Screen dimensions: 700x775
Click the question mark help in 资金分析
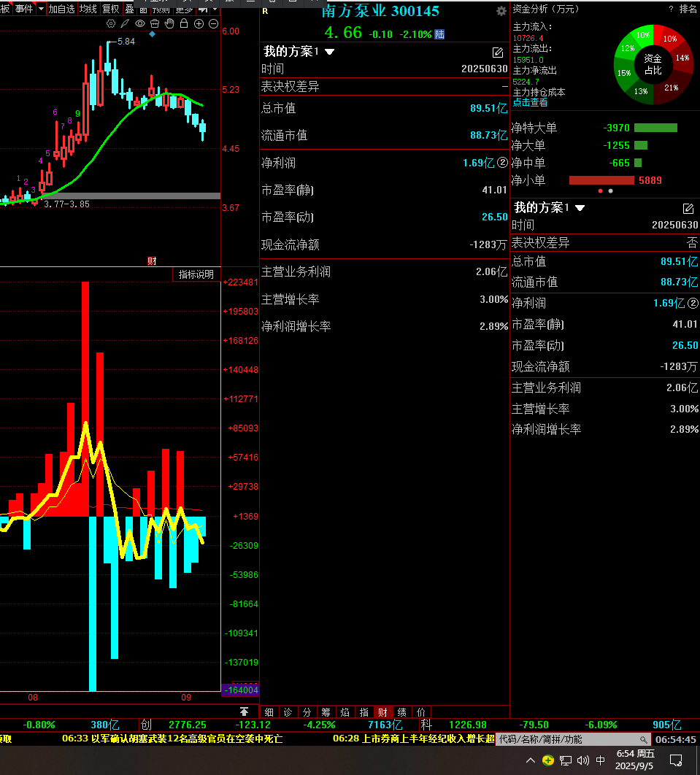pos(671,9)
